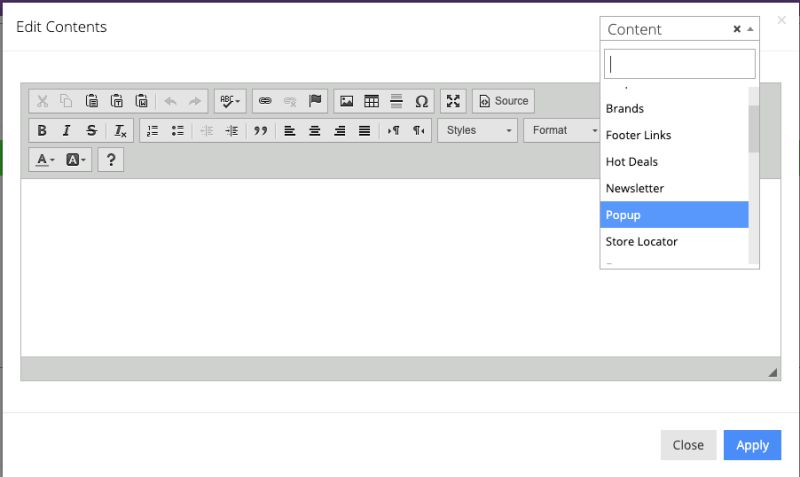Switch to Source view
800x477 pixels.
click(504, 101)
